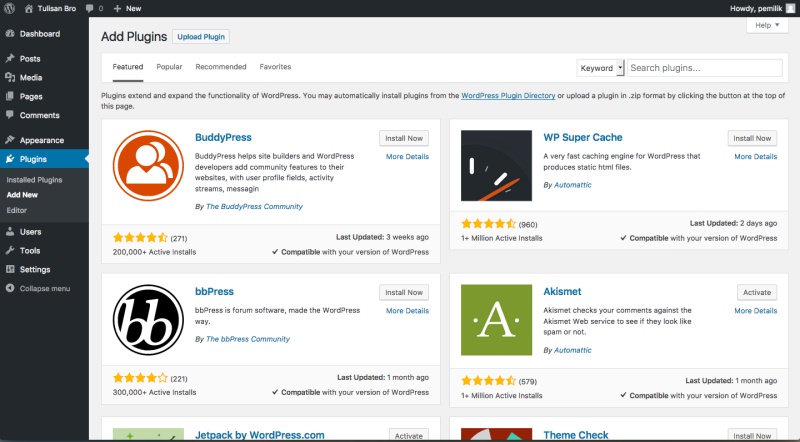This screenshot has height=442, width=800.
Task: Switch to the Featured tab
Action: (x=128, y=67)
